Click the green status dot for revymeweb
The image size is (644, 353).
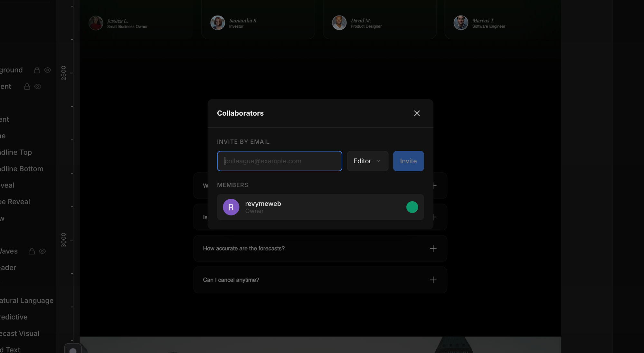tap(412, 207)
